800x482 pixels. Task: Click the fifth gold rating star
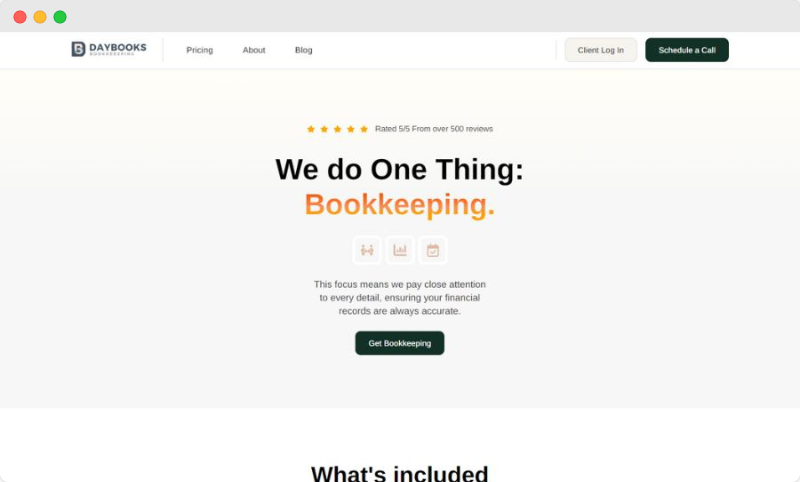[364, 129]
